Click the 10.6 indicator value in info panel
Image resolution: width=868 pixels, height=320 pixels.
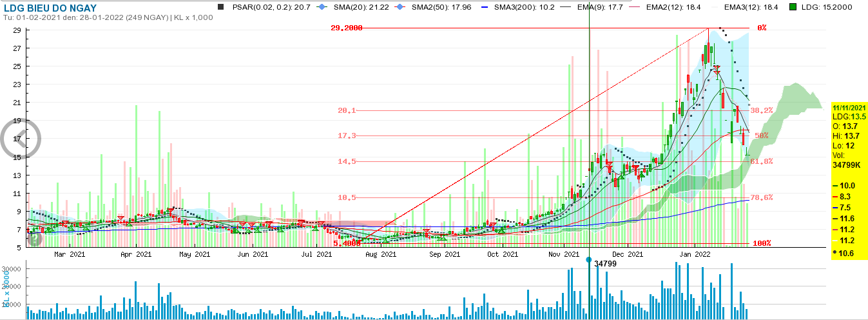point(847,252)
